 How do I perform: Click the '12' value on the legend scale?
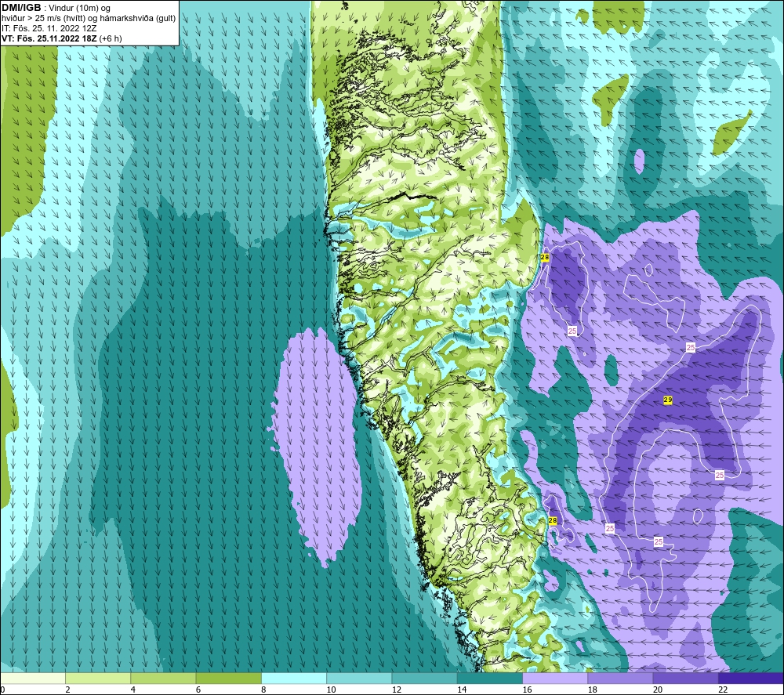pyautogui.click(x=397, y=690)
